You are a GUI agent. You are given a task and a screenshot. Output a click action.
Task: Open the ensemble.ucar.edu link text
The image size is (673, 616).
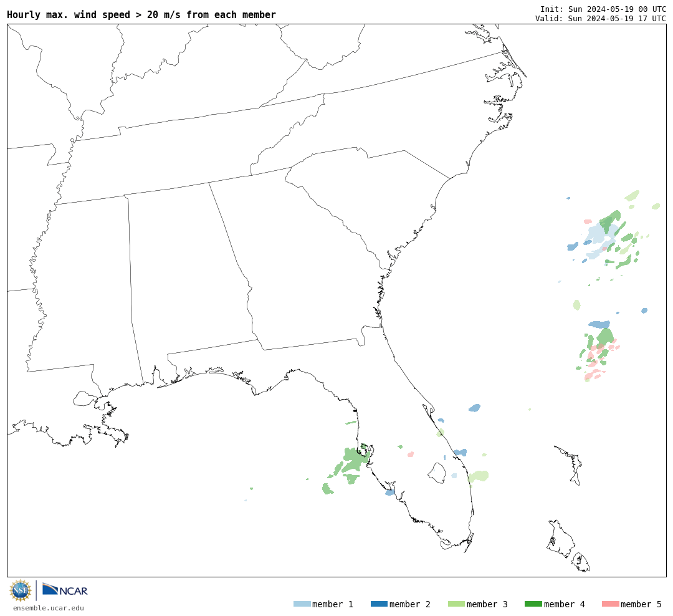click(49, 608)
